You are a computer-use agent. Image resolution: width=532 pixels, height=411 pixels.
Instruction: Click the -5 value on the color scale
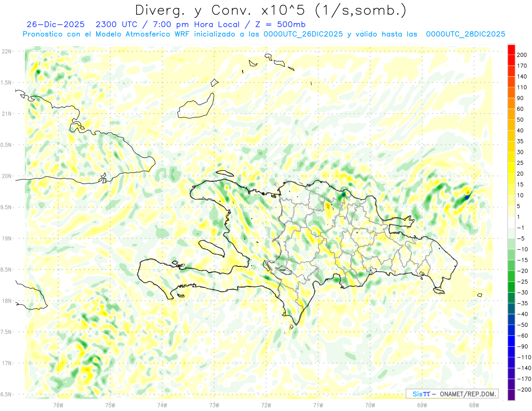click(x=520, y=239)
